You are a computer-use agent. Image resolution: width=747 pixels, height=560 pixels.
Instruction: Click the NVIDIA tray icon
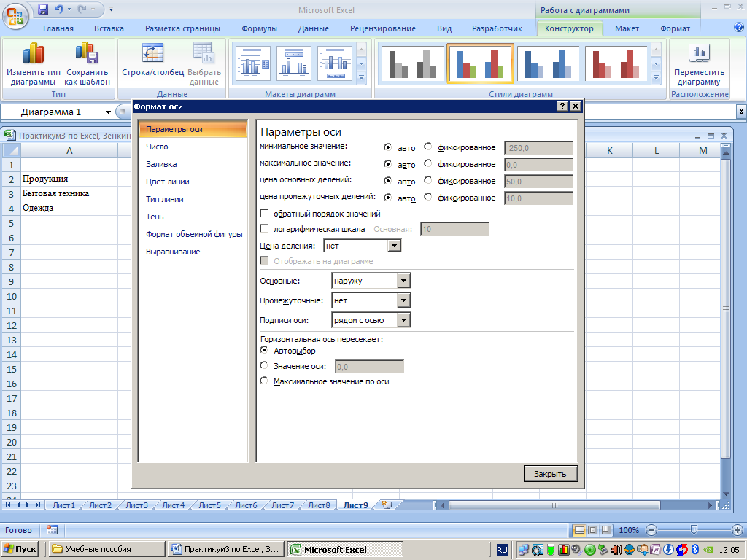click(x=709, y=550)
